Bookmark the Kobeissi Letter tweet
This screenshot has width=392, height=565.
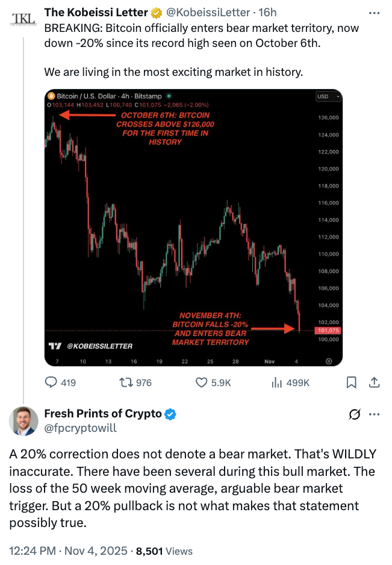click(353, 382)
